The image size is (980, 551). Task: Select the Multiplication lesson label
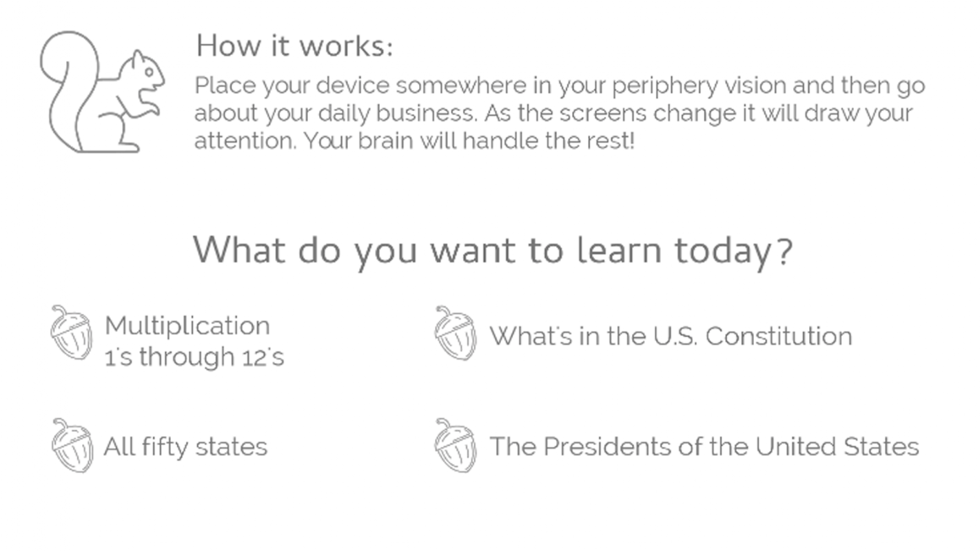click(187, 326)
